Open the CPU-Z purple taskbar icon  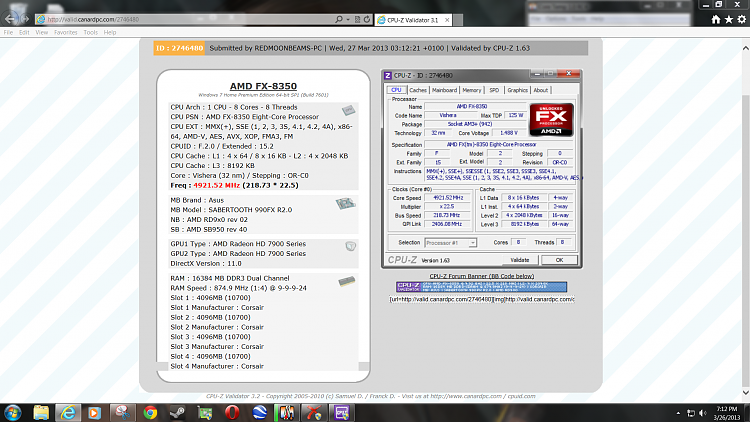[342, 412]
